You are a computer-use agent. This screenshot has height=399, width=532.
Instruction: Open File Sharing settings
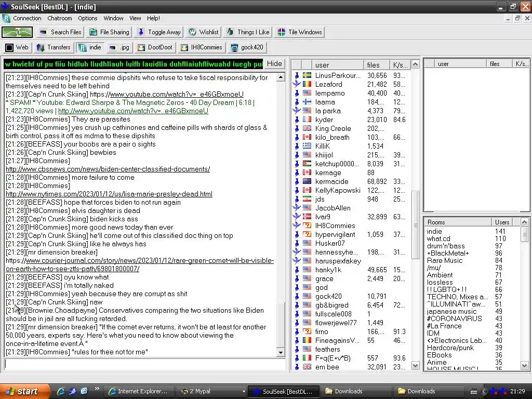[109, 32]
